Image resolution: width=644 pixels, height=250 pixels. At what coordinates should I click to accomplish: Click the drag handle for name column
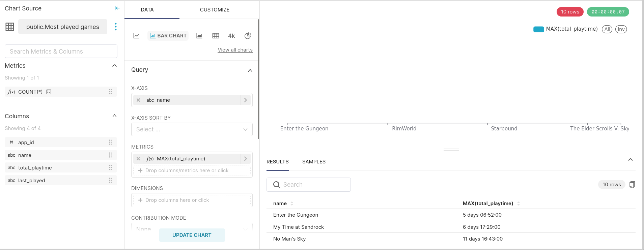[x=110, y=155]
